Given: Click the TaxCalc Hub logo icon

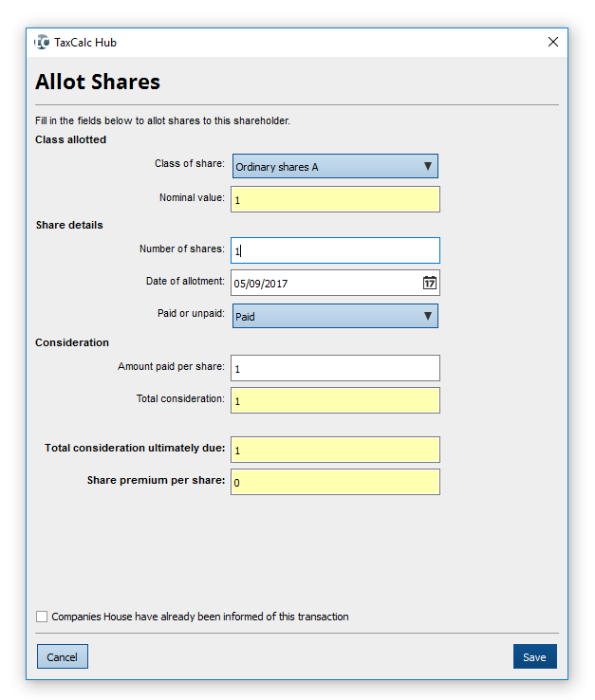Looking at the screenshot, I should coord(42,43).
